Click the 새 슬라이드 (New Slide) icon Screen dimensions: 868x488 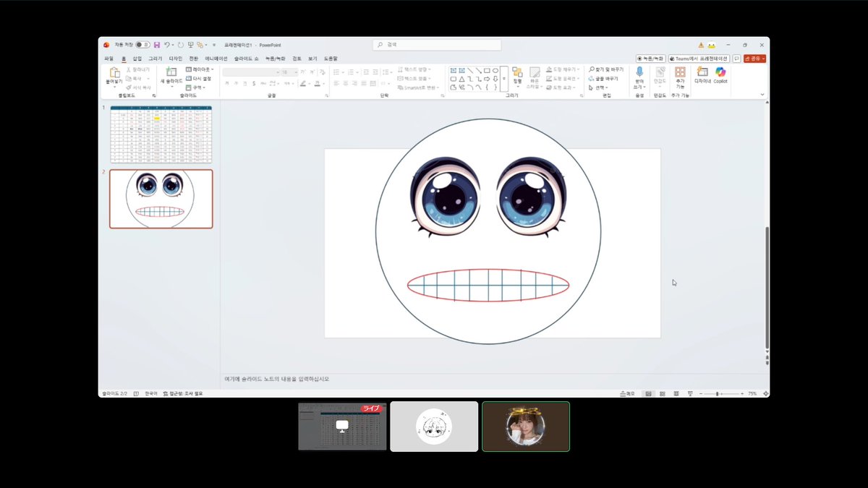click(171, 72)
